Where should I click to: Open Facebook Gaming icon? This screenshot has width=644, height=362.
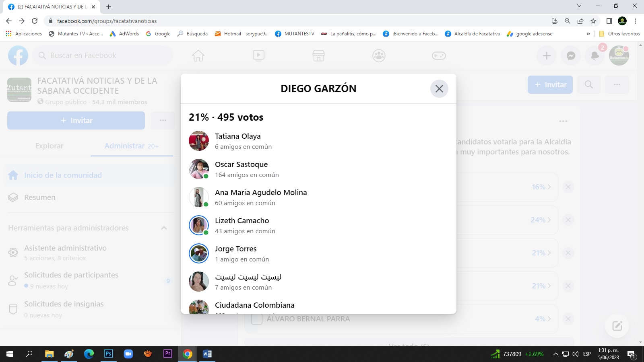click(x=439, y=56)
